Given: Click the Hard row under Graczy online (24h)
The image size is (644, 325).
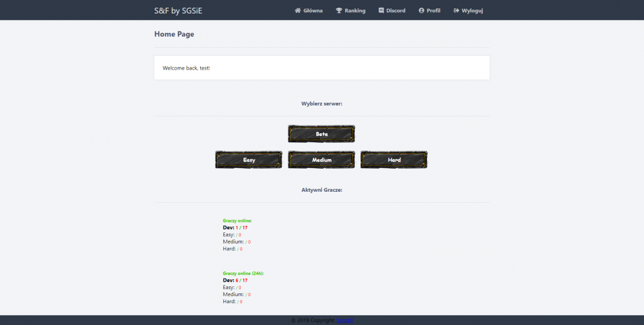Looking at the screenshot, I should click(232, 301).
